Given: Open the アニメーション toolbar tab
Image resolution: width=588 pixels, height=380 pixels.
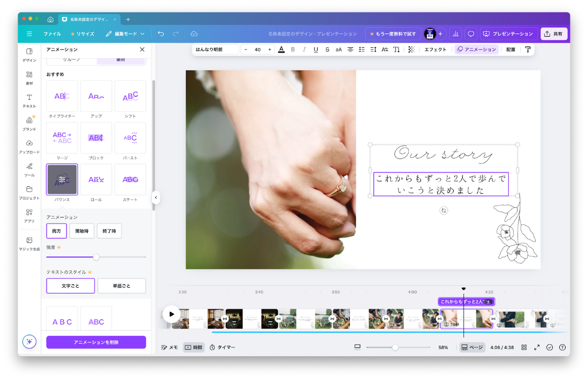Looking at the screenshot, I should click(x=477, y=49).
